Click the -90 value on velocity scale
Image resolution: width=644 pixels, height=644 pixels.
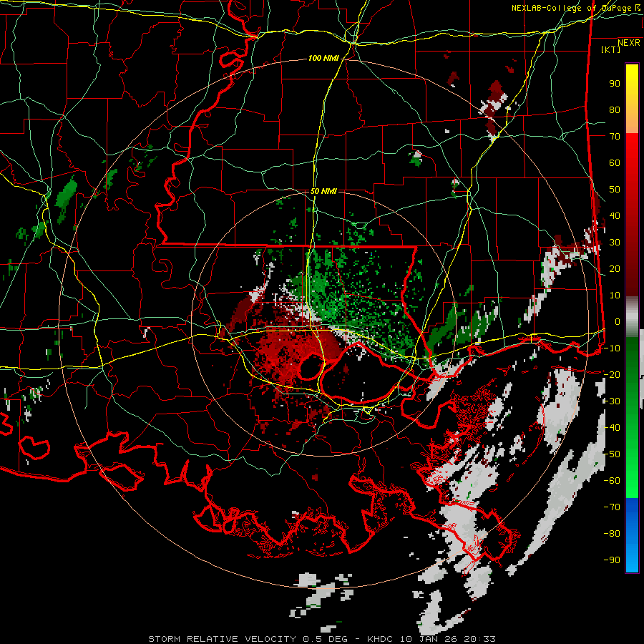[x=612, y=560]
